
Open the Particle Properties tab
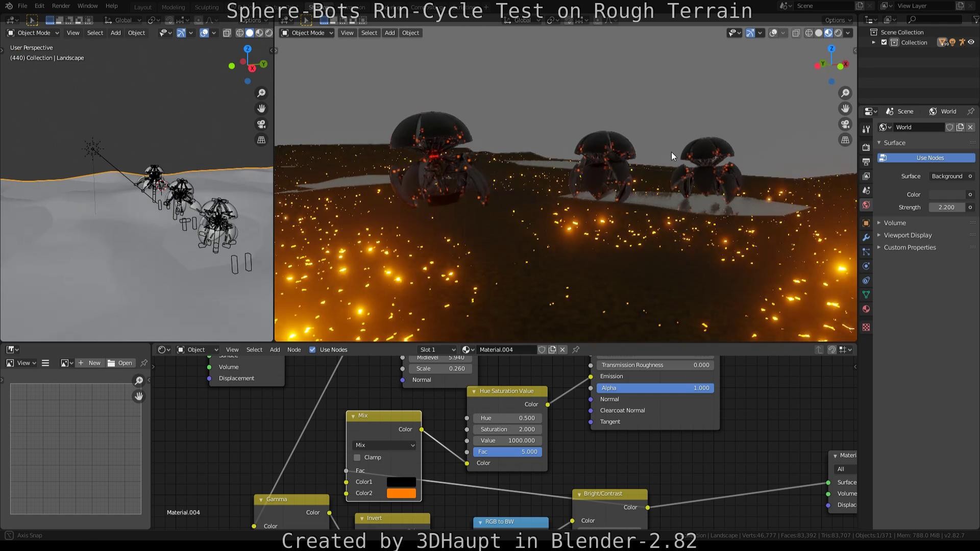coord(866,252)
